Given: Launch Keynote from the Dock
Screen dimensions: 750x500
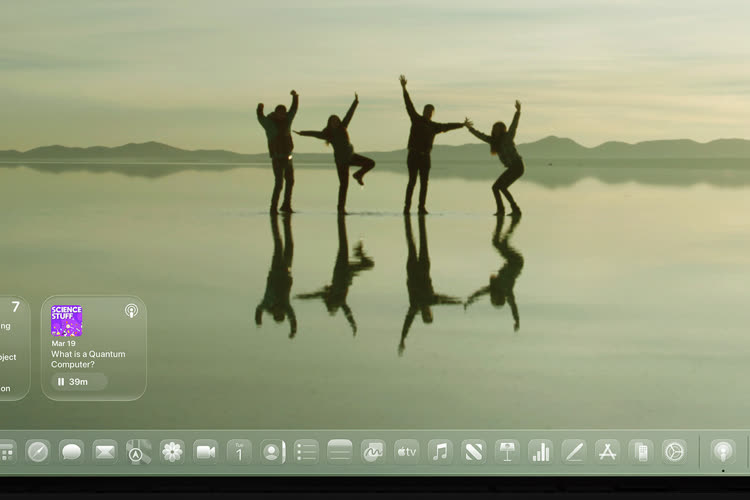Looking at the screenshot, I should (x=507, y=452).
